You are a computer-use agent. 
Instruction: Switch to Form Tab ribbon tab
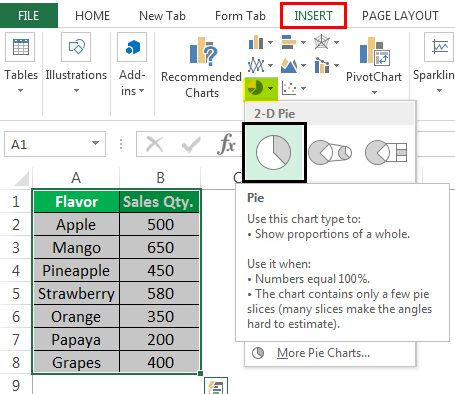coord(240,16)
